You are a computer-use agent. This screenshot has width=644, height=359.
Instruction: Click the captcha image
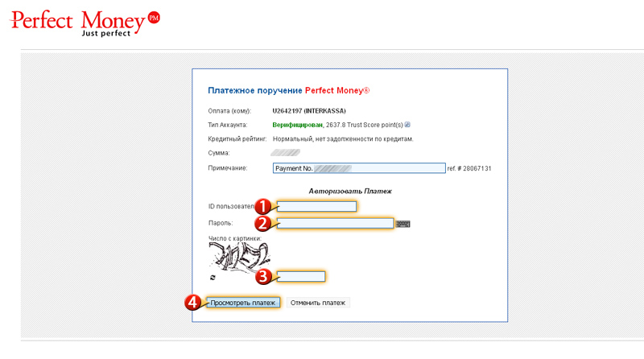click(239, 256)
